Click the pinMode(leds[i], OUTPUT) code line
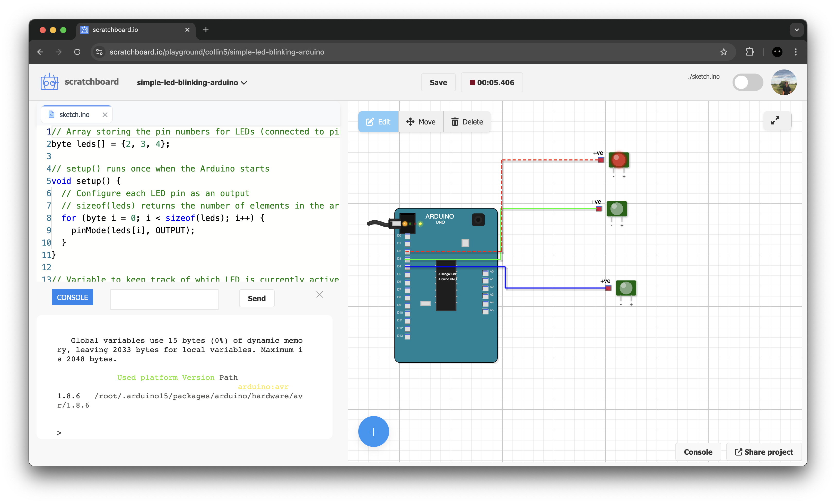 (133, 230)
